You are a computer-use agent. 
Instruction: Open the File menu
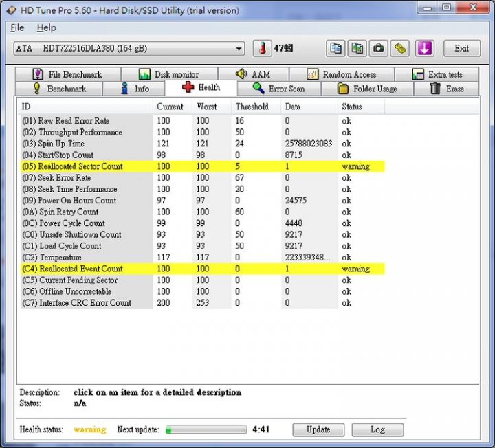[17, 27]
